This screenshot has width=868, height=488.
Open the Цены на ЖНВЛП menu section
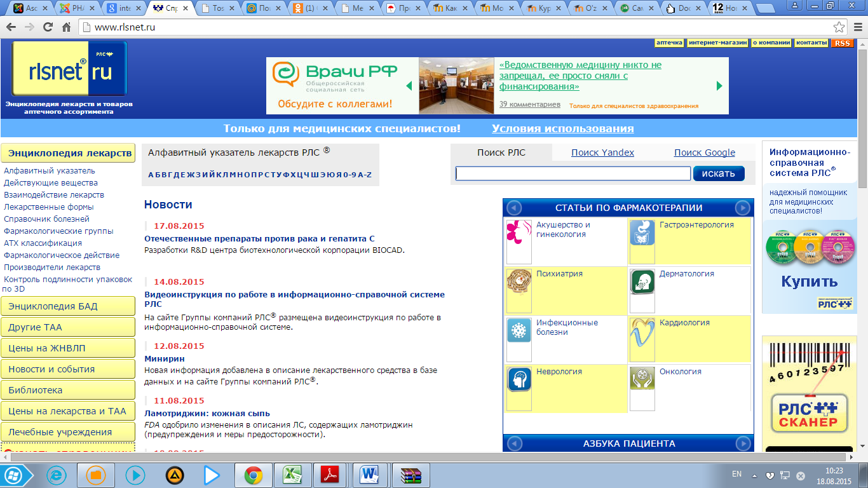pos(68,348)
